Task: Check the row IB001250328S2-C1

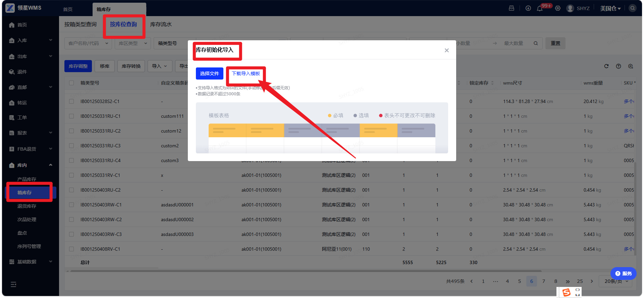Action: (71, 101)
